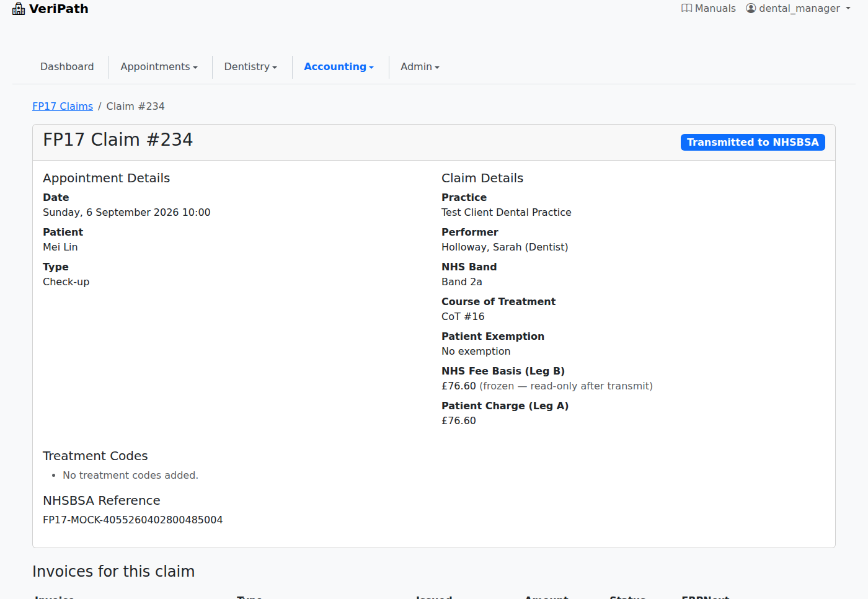Go to the Dashboard tab
The width and height of the screenshot is (868, 599).
[x=67, y=66]
